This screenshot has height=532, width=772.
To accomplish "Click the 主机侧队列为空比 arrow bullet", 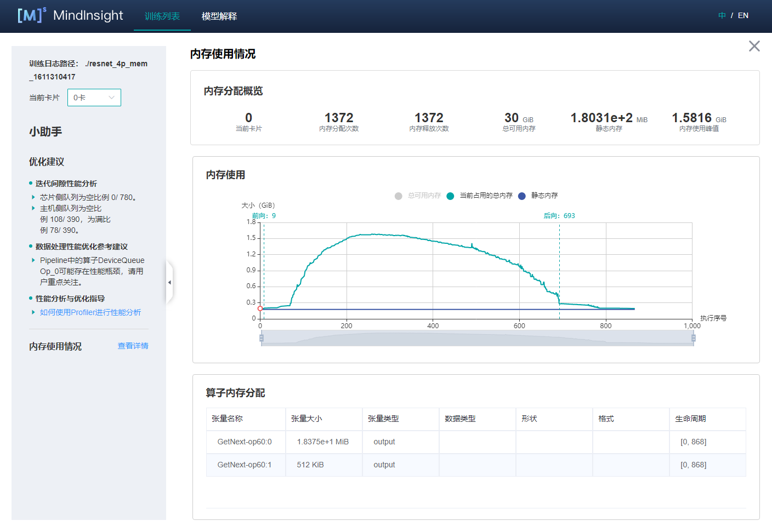I will click(33, 208).
